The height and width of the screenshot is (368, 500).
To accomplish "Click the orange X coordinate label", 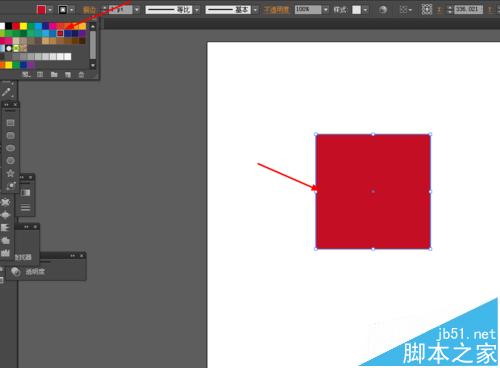I will point(440,10).
